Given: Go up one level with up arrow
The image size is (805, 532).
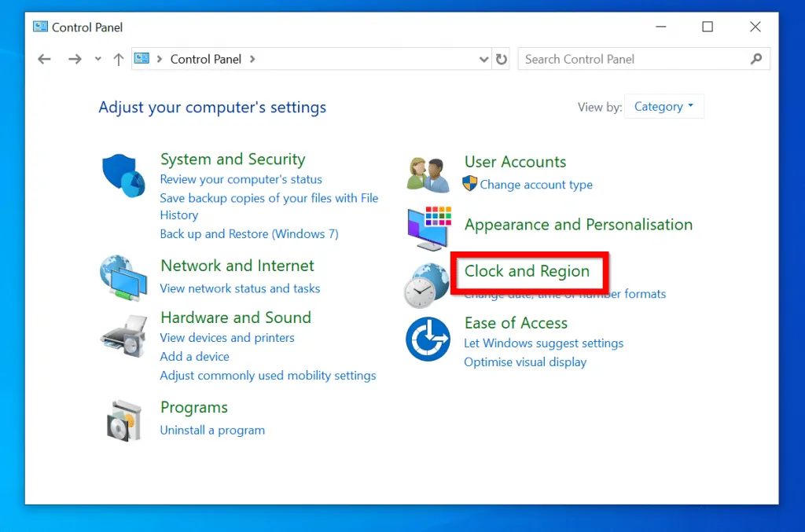Looking at the screenshot, I should point(119,60).
